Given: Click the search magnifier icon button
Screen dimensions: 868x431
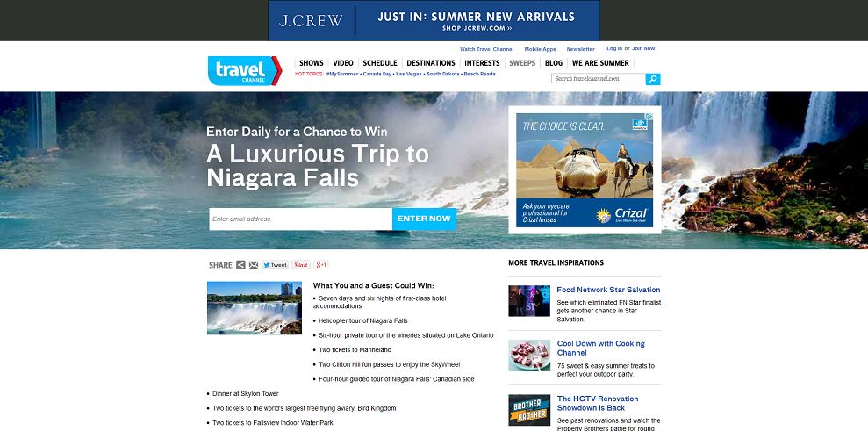Looking at the screenshot, I should pyautogui.click(x=653, y=79).
